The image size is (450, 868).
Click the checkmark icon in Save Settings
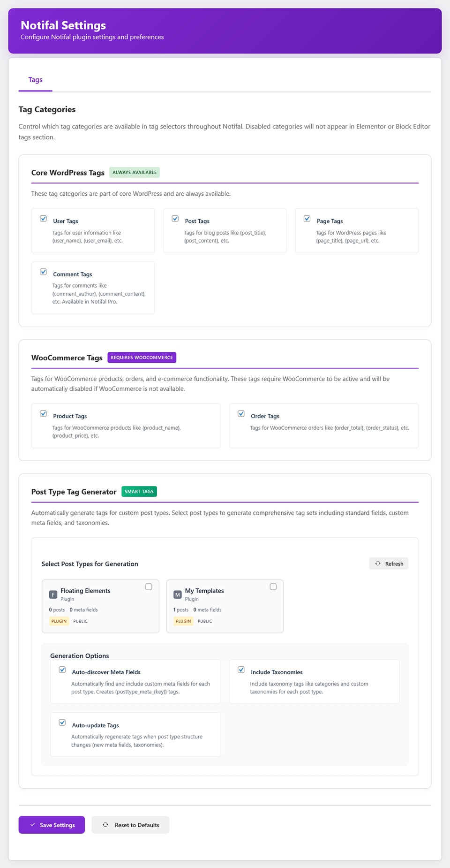32,824
